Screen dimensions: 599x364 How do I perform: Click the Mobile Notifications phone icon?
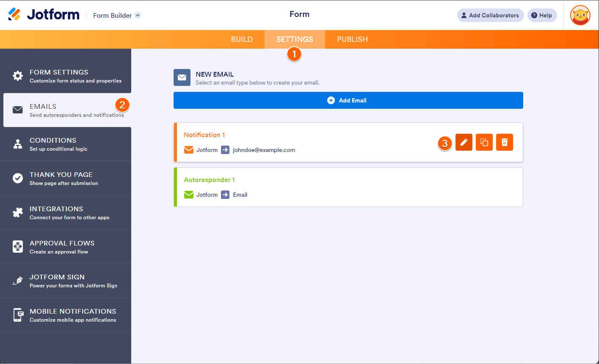(18, 315)
